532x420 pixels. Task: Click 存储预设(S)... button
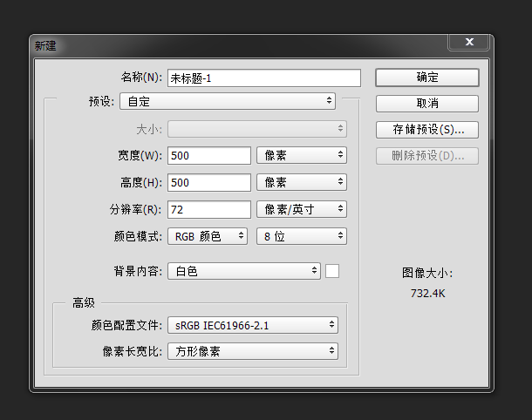point(427,130)
